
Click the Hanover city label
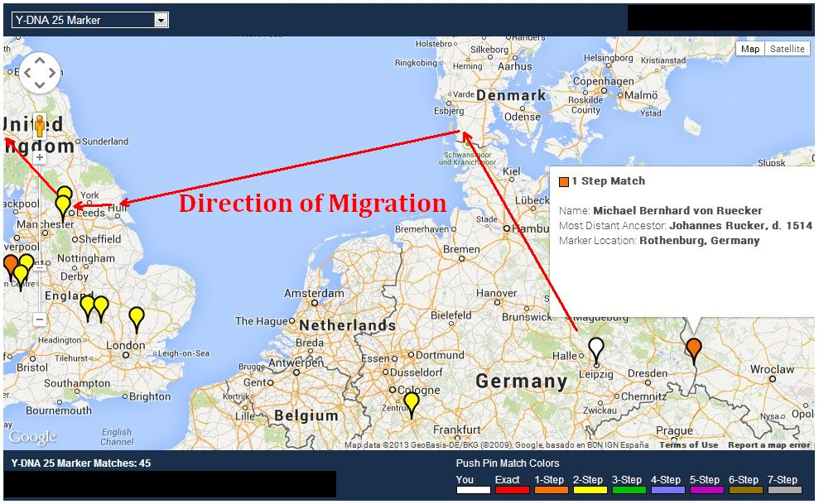(x=496, y=293)
